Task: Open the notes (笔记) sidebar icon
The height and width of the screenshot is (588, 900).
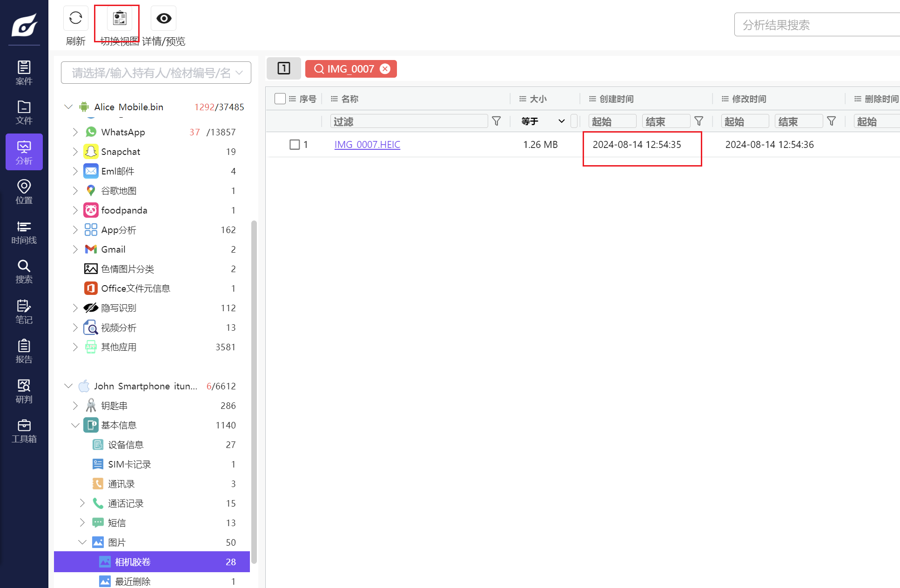Action: tap(24, 312)
